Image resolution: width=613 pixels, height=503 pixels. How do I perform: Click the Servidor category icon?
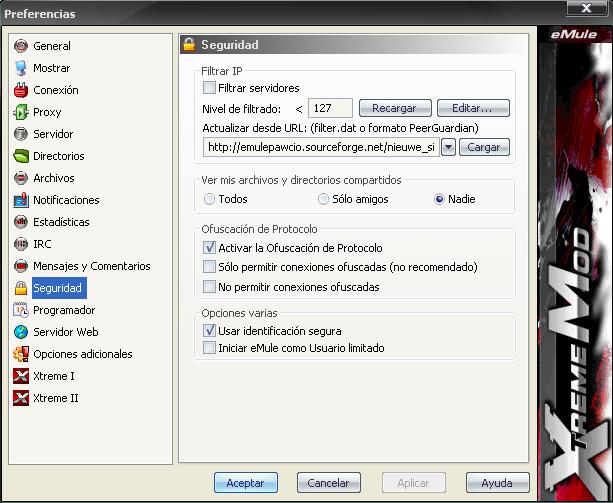click(21, 134)
